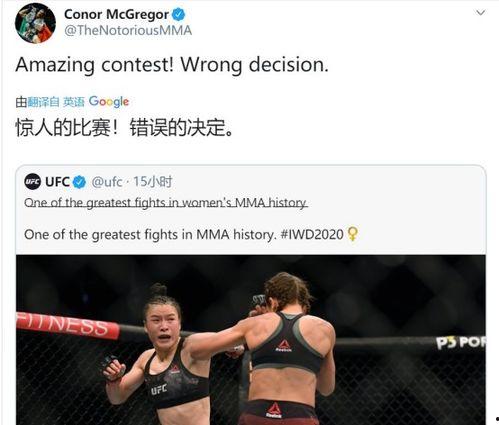Click the female symbol emoji icon
Image resolution: width=499 pixels, height=425 pixels.
point(353,234)
